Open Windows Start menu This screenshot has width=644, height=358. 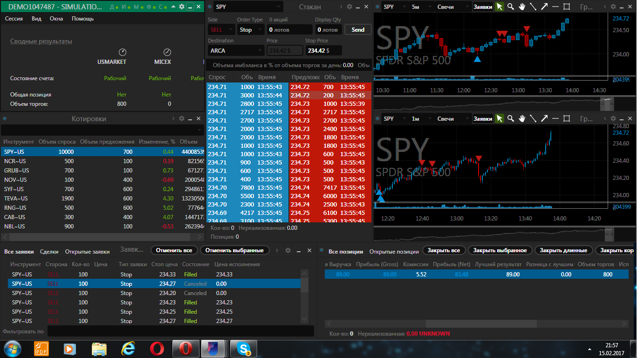point(12,349)
